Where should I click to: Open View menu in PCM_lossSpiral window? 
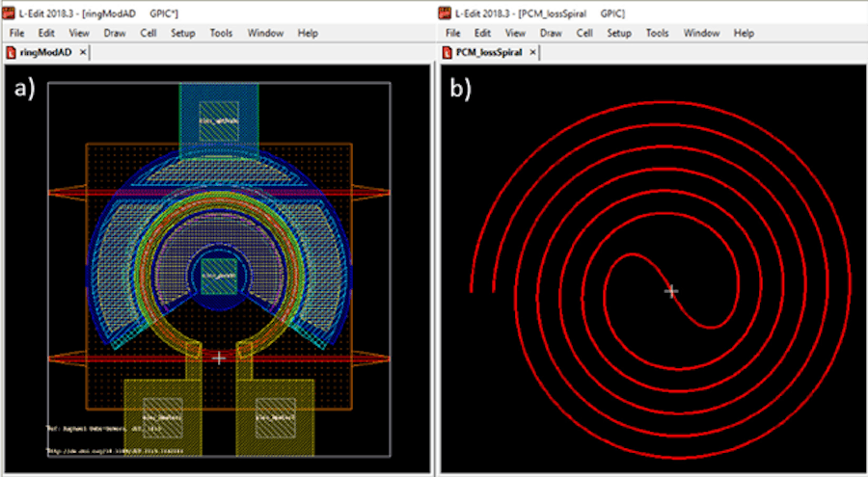(x=515, y=33)
